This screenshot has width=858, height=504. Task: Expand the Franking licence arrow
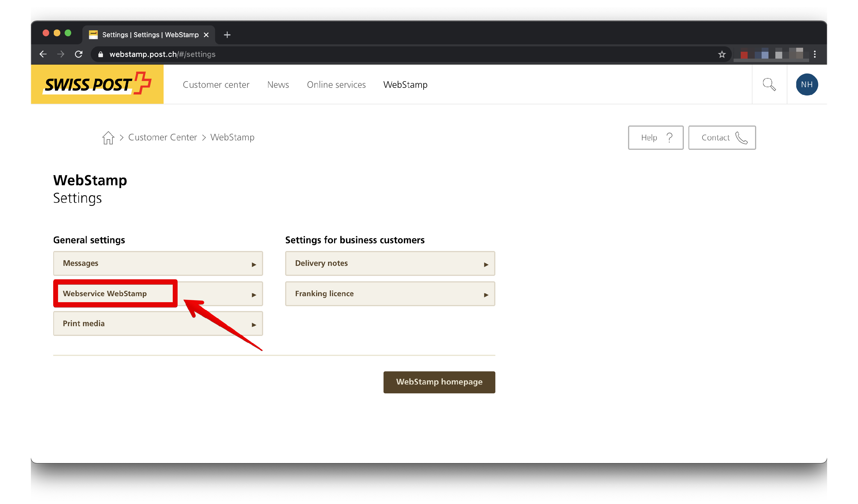[486, 295]
